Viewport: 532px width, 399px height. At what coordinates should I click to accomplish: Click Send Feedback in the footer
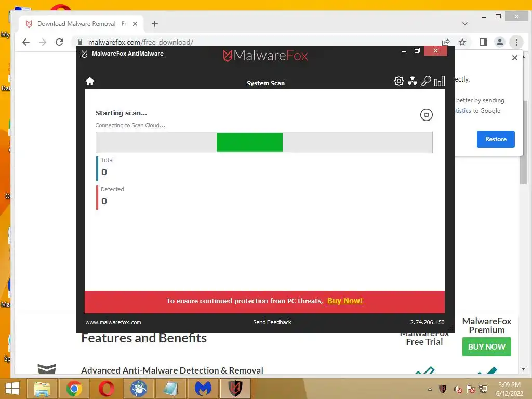[x=272, y=322]
